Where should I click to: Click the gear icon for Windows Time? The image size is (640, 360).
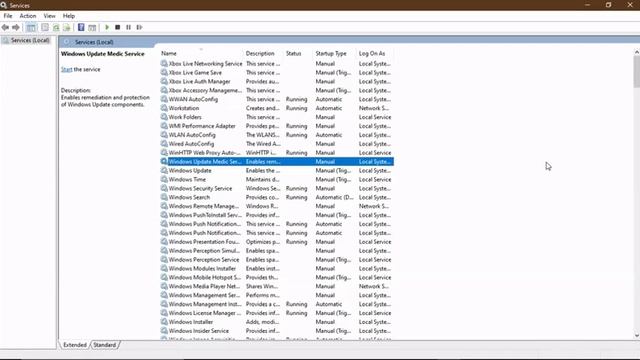pyautogui.click(x=164, y=180)
